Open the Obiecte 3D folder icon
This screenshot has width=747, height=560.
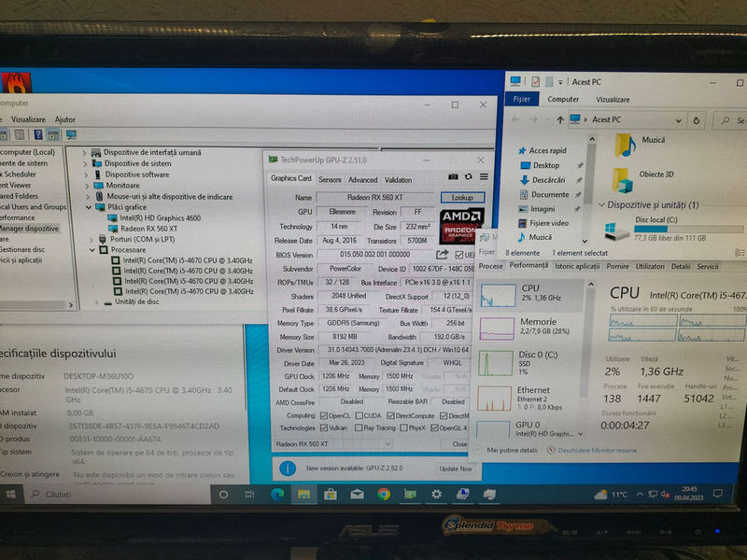click(622, 180)
